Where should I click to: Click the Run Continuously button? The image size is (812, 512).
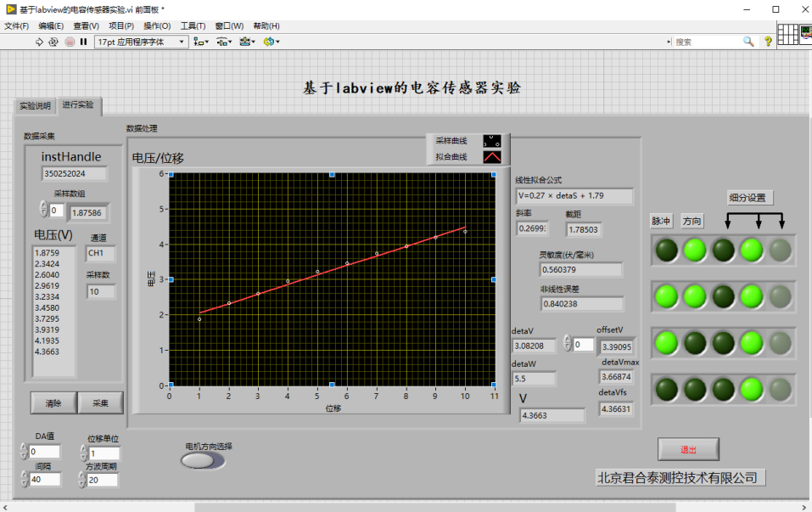click(53, 42)
